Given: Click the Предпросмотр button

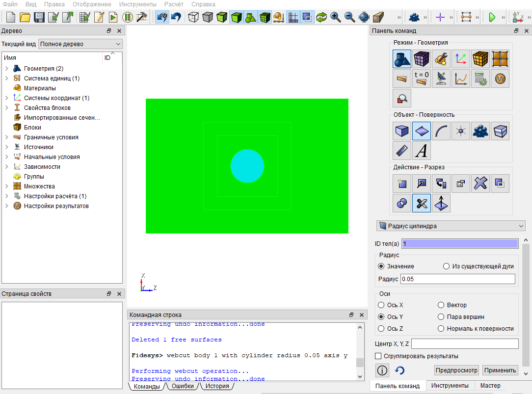Looking at the screenshot, I should tap(456, 370).
